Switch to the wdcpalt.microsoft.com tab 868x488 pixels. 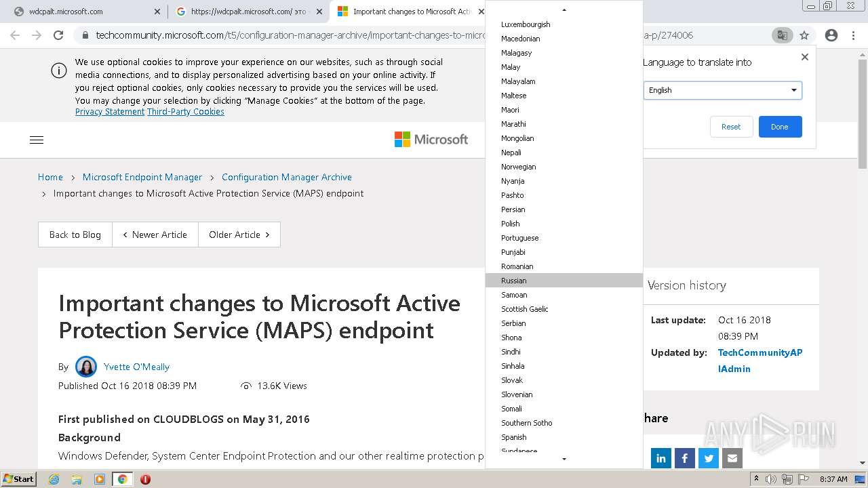pyautogui.click(x=81, y=12)
